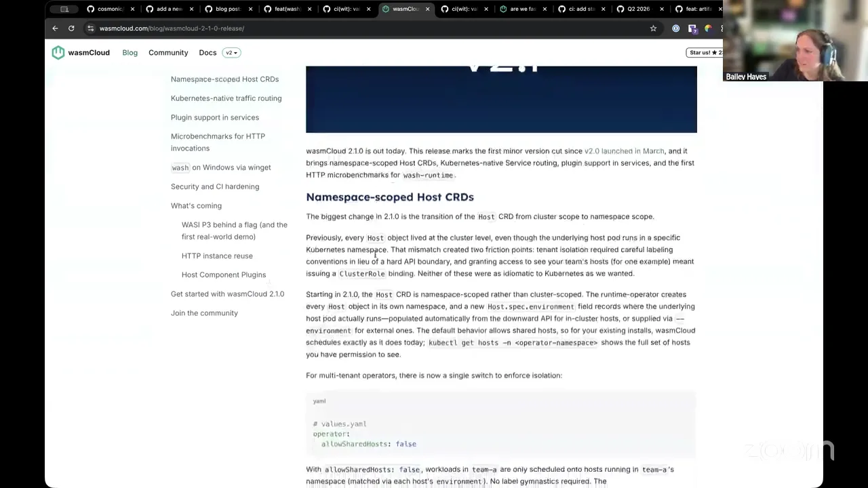The width and height of the screenshot is (868, 488).
Task: Click the 'Namespace-scoped Host CRDs' article heading
Action: (390, 197)
